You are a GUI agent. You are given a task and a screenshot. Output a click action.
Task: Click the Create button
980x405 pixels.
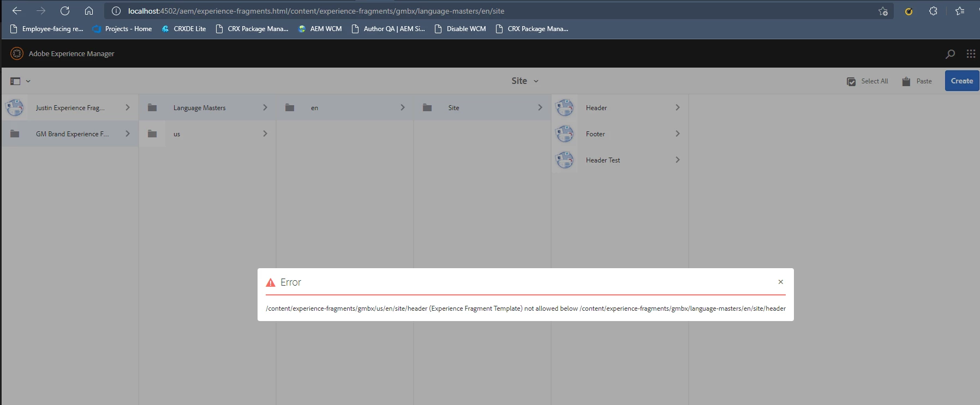961,81
